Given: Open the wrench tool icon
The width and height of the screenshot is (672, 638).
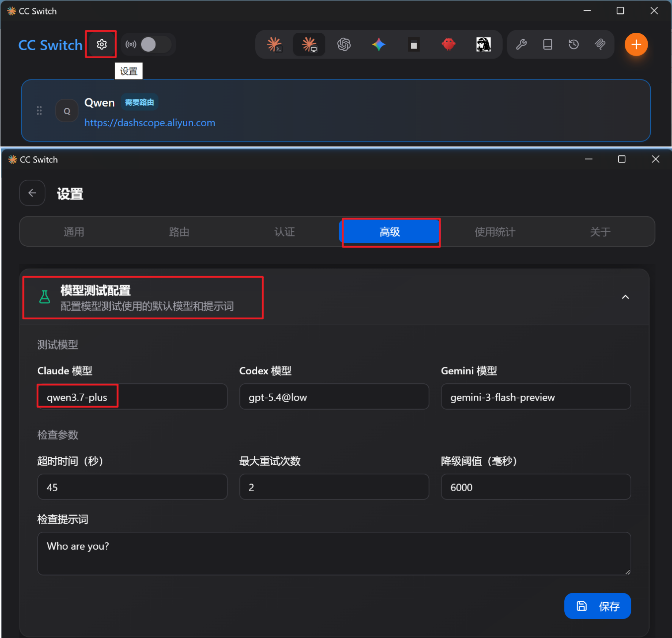Looking at the screenshot, I should coord(522,45).
